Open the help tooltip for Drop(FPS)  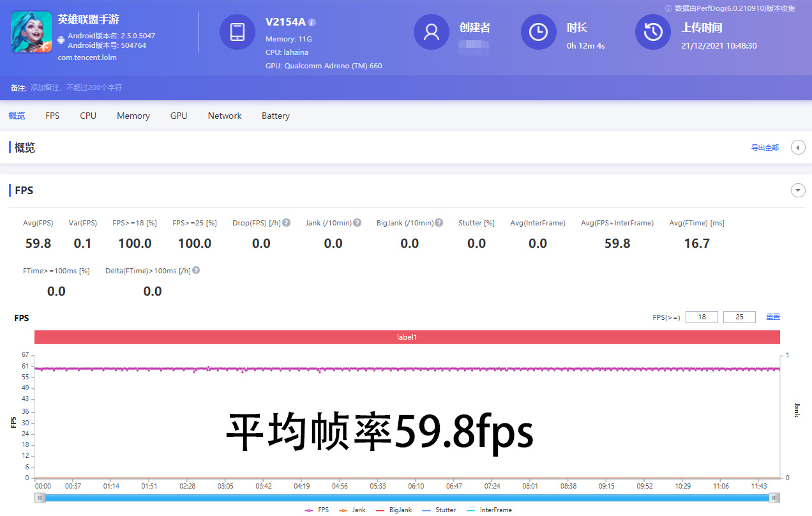[286, 222]
